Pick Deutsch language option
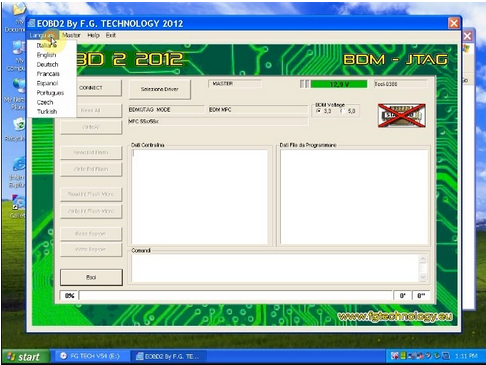Screen dimensions: 486x365 47,64
